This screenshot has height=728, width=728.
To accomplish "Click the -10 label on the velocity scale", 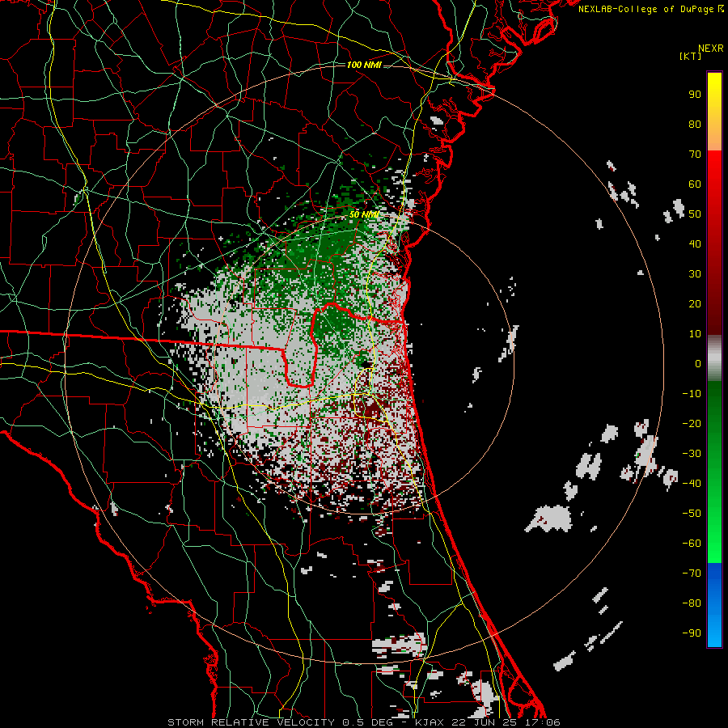I will pos(692,394).
